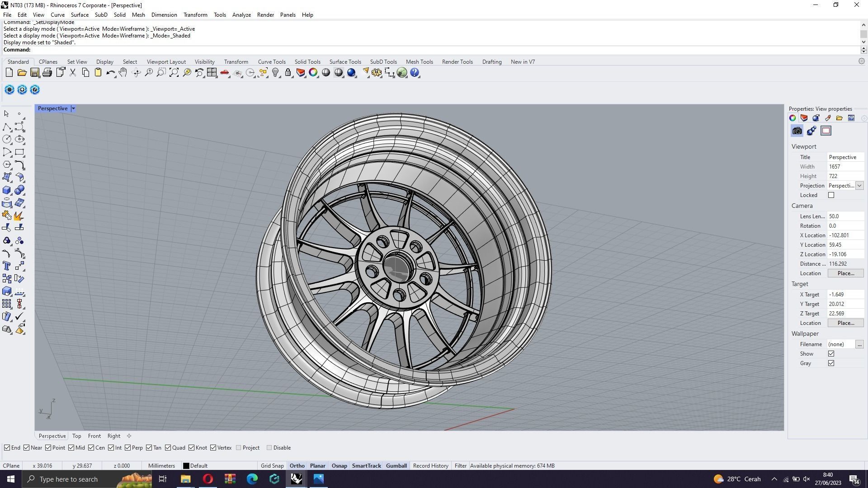Click the Save file icon

[34, 73]
